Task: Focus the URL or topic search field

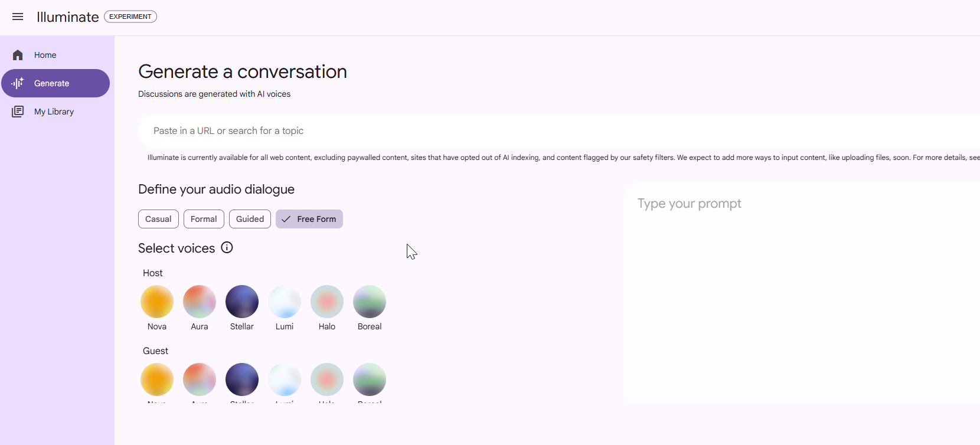Action: click(558, 131)
